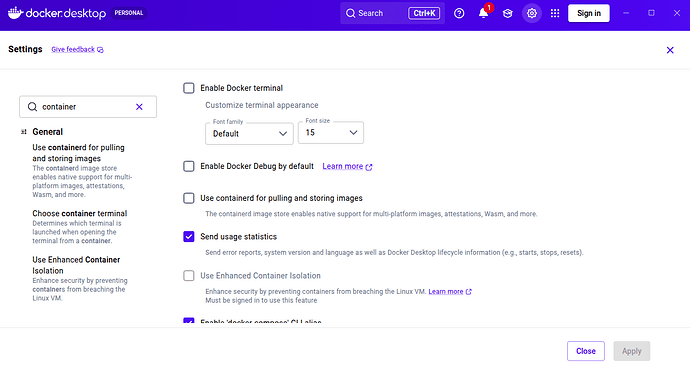Click the Send error reports description text
Image resolution: width=690 pixels, height=372 pixels.
click(394, 252)
